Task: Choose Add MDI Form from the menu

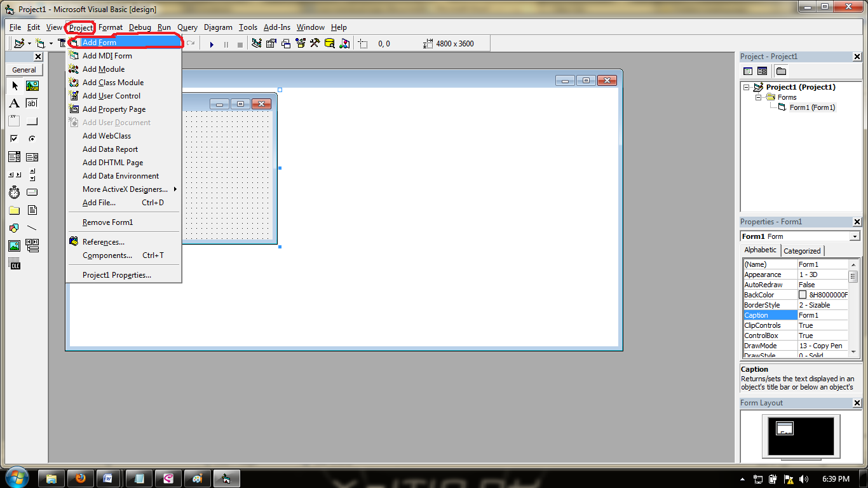Action: (x=124, y=56)
